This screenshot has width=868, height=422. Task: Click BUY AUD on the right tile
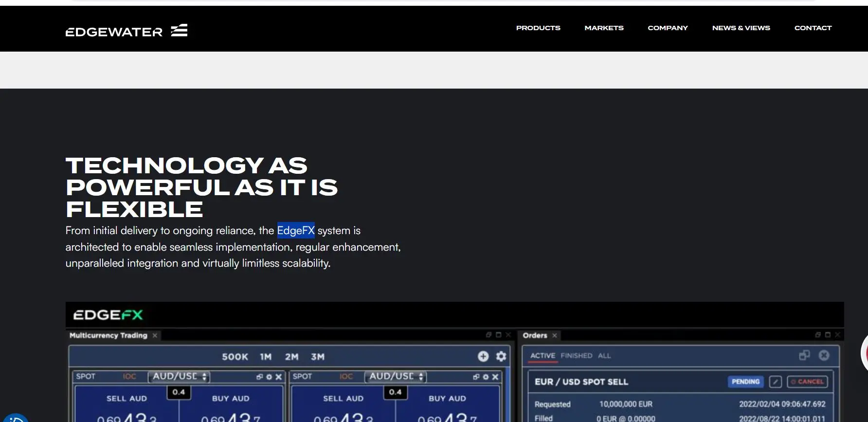coord(447,399)
